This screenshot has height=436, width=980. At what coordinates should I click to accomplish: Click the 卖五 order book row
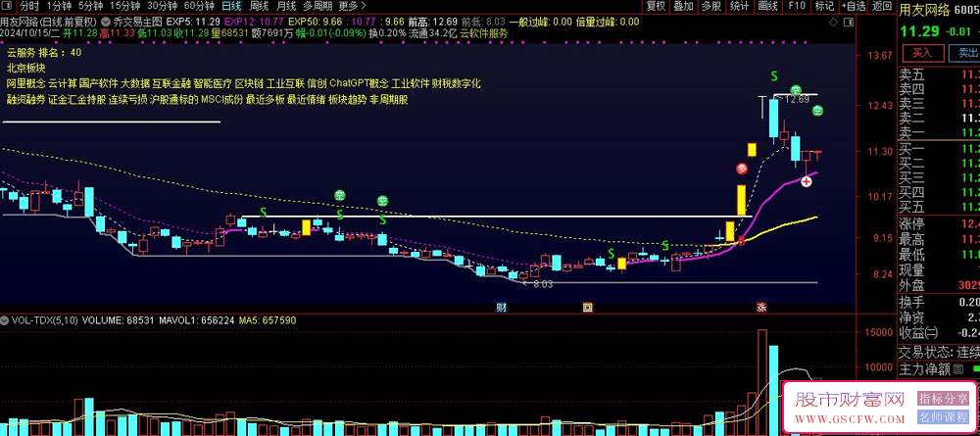point(939,73)
